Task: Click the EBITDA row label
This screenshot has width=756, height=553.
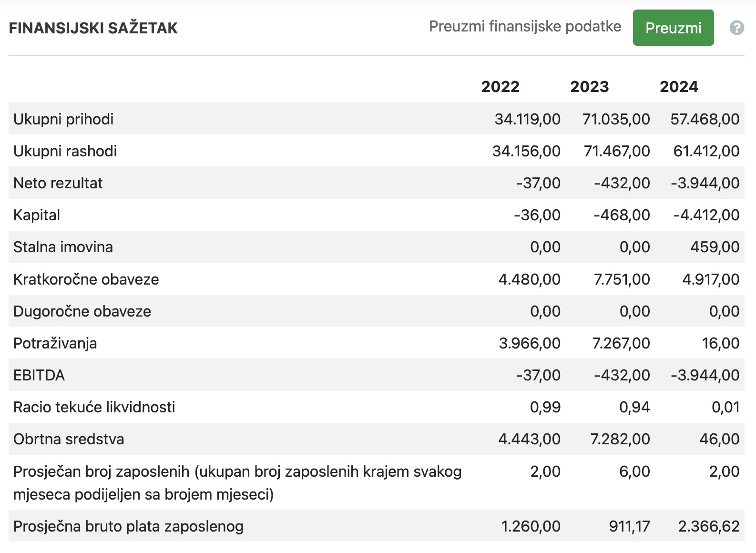Action: pyautogui.click(x=39, y=375)
